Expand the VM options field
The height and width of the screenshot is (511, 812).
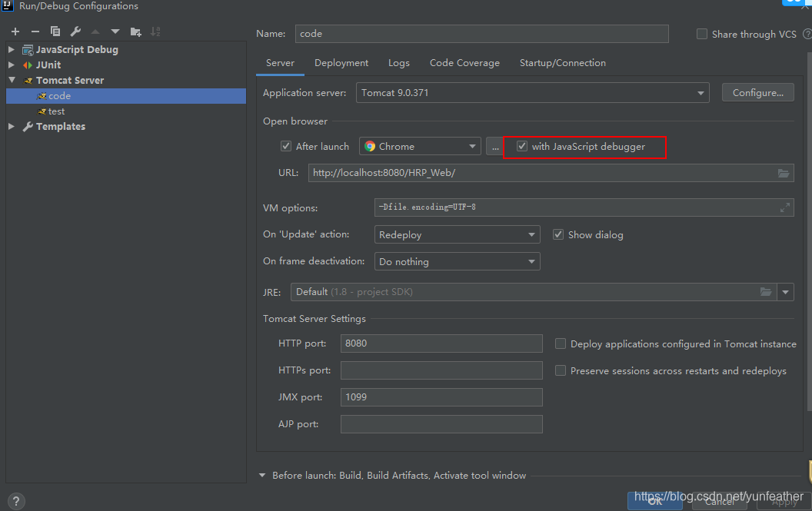coord(784,207)
